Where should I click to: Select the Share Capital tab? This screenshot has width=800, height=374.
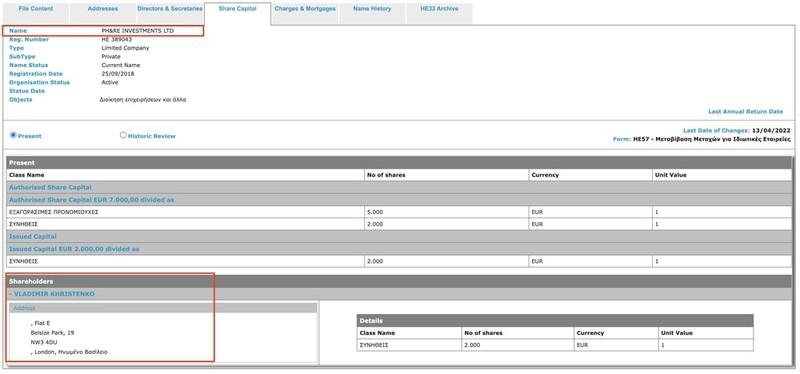pos(237,13)
